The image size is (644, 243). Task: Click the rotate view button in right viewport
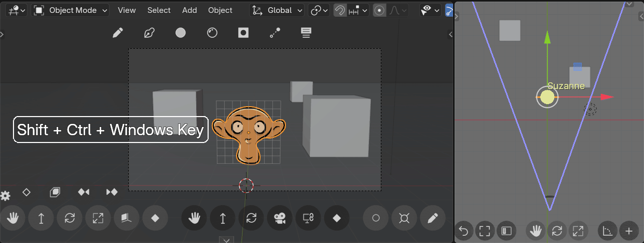click(x=556, y=231)
